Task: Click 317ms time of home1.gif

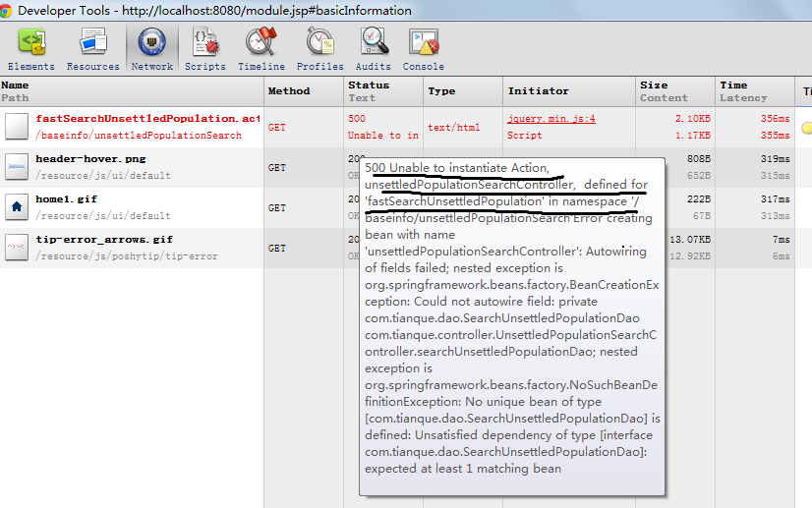Action: (x=776, y=199)
